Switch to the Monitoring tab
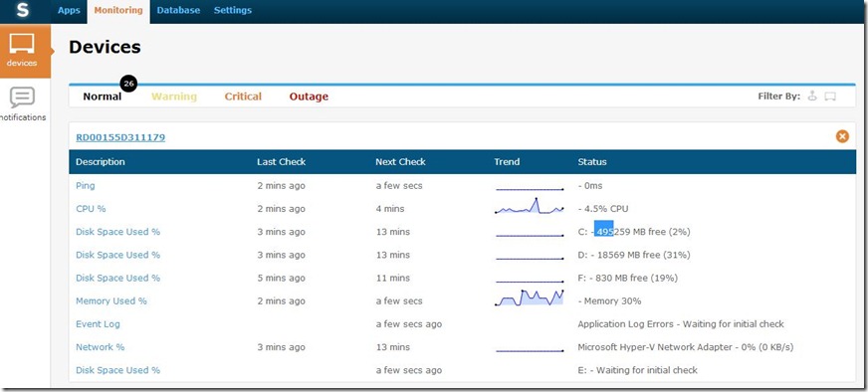The height and width of the screenshot is (392, 868). [118, 11]
